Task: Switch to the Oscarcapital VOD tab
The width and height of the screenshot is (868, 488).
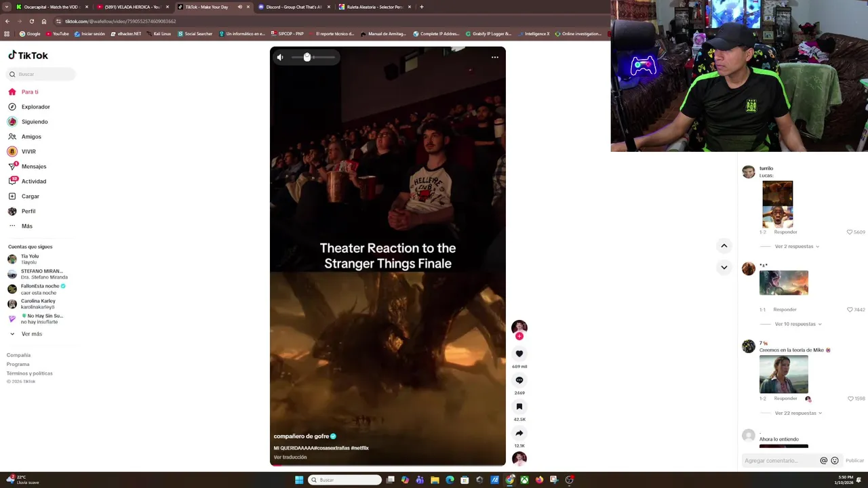Action: coord(52,7)
